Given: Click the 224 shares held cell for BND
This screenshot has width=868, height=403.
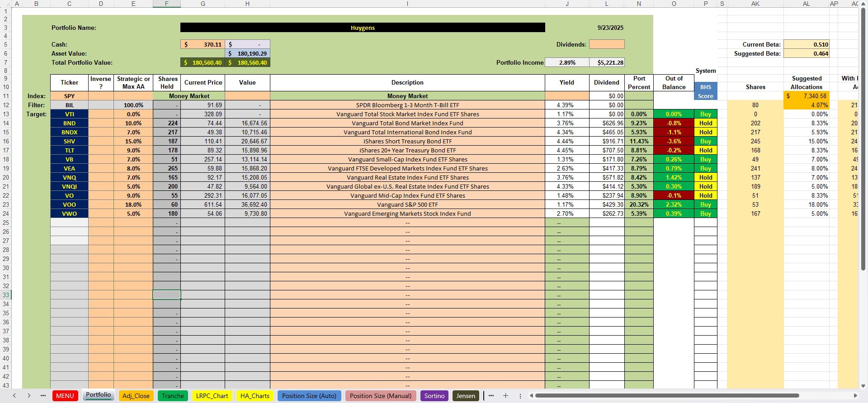Looking at the screenshot, I should pos(167,123).
